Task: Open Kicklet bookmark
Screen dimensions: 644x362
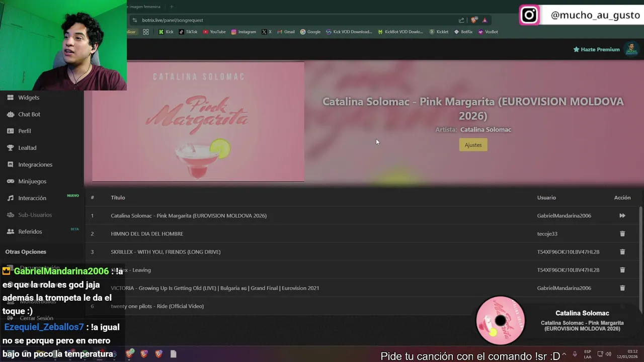Action: 439,32
